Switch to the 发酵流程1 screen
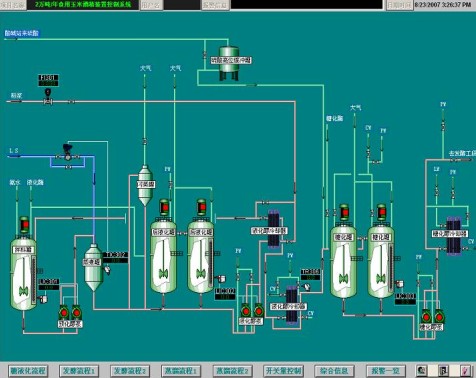The height and width of the screenshot is (378, 476). click(78, 371)
